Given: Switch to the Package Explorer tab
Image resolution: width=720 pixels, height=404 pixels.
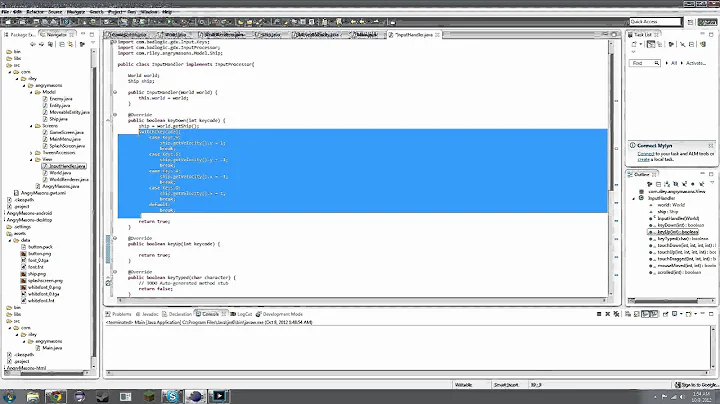Looking at the screenshot, I should (19, 34).
